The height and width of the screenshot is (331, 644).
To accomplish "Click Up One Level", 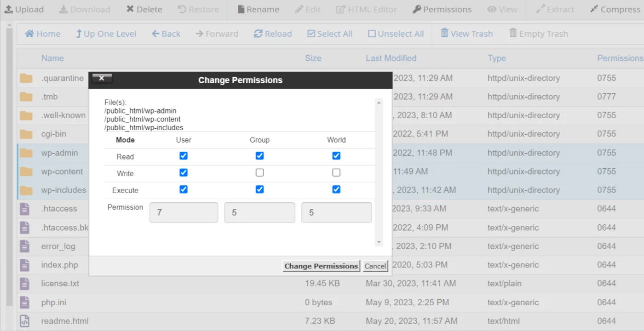I will (106, 34).
